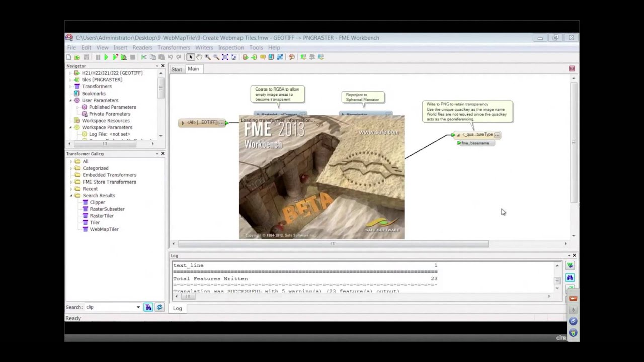
Task: Click the binoculars search icon beside Search field
Action: [x=148, y=307]
